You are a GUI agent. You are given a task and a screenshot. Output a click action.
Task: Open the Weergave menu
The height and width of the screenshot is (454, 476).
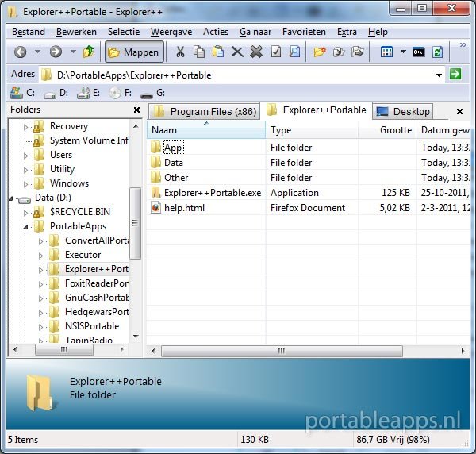click(x=171, y=32)
